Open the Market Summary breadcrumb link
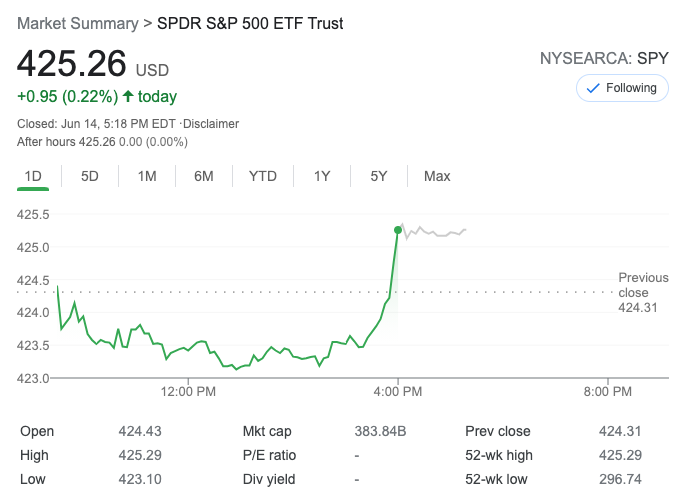 pos(76,23)
